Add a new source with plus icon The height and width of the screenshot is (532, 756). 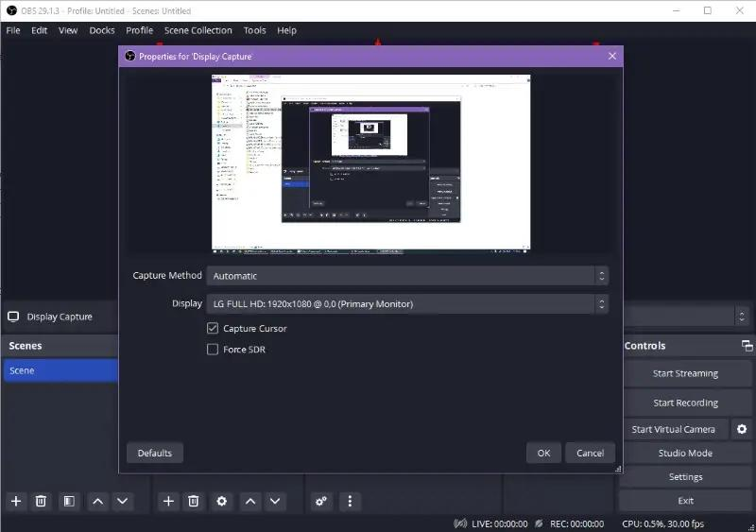168,501
